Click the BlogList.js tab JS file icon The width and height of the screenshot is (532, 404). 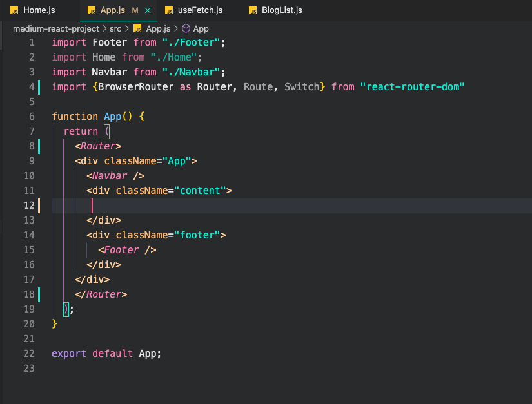coord(253,10)
